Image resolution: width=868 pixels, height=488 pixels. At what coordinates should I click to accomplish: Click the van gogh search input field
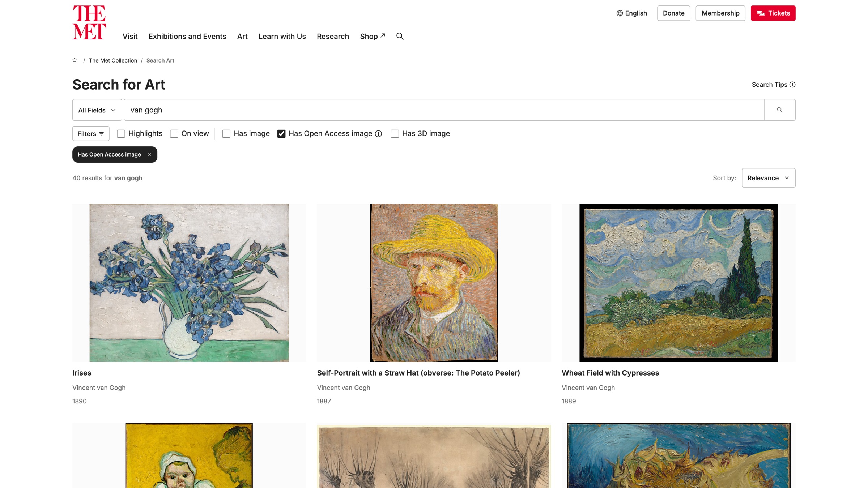point(444,110)
